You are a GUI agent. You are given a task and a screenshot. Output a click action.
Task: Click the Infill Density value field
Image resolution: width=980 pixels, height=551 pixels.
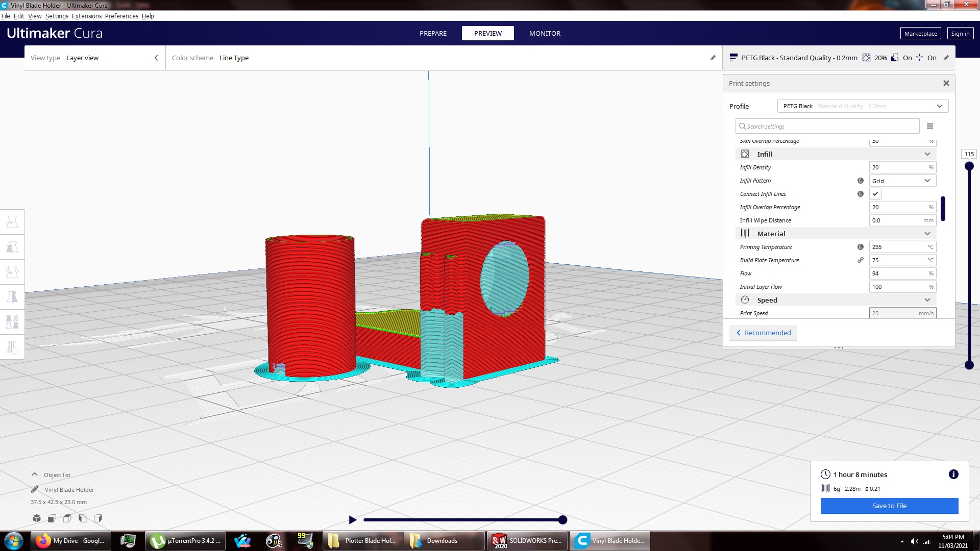(902, 167)
